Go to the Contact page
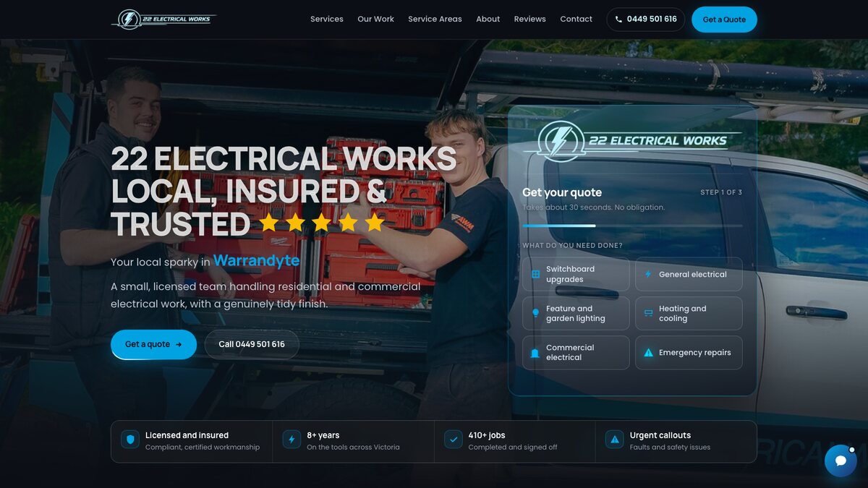Image resolution: width=868 pixels, height=488 pixels. click(576, 20)
